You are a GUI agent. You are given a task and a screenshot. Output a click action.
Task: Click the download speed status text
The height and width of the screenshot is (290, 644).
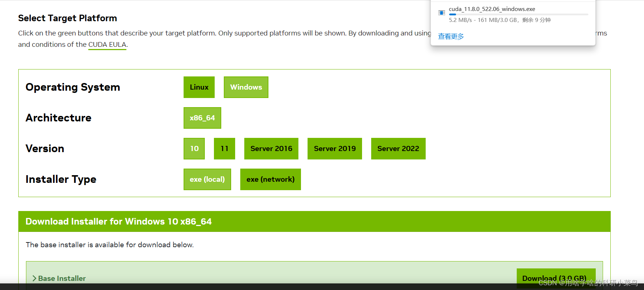click(x=500, y=20)
